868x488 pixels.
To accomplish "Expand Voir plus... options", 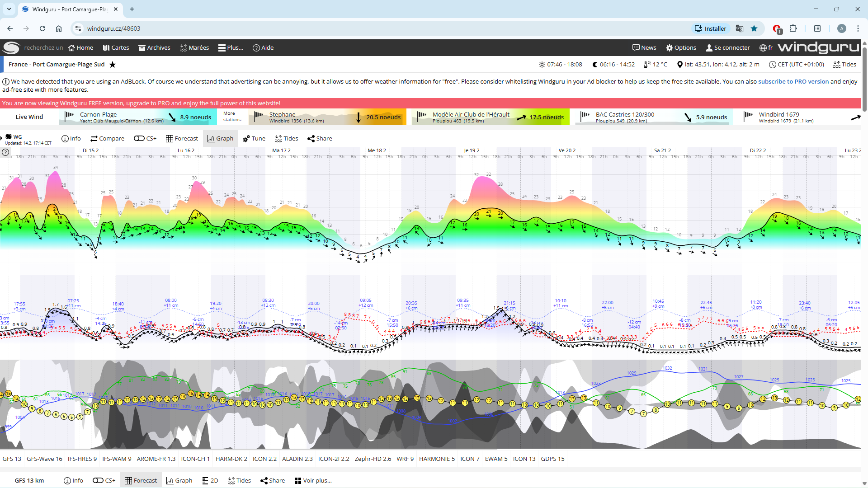I will click(x=313, y=480).
